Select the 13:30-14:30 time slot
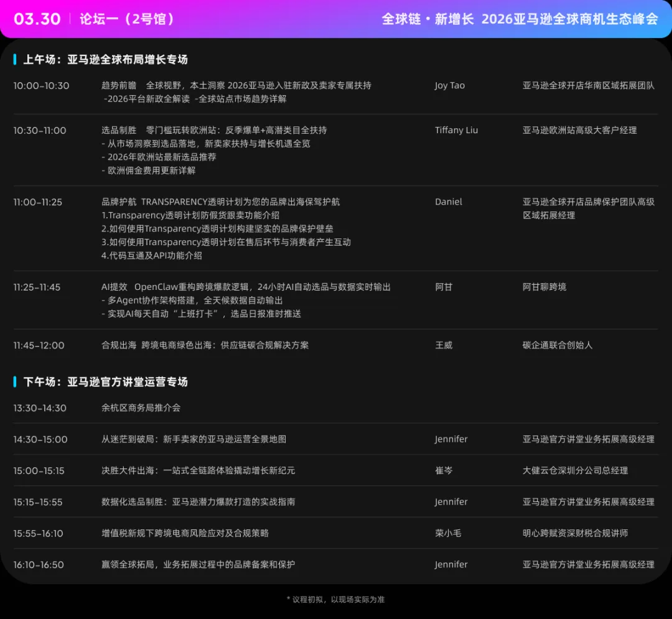This screenshot has height=619, width=672. point(40,408)
